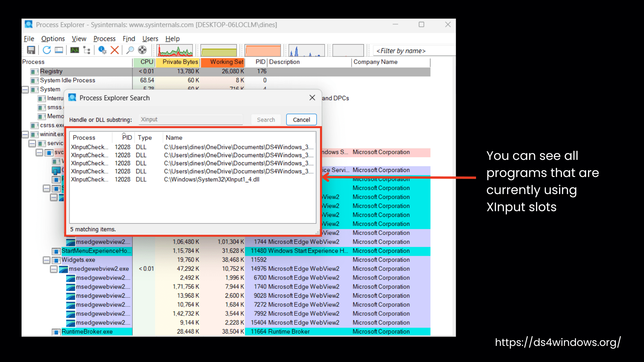Click the Edge icon of msedgewebview2 PID 15404
Screen dimensions: 644x362
click(70, 323)
